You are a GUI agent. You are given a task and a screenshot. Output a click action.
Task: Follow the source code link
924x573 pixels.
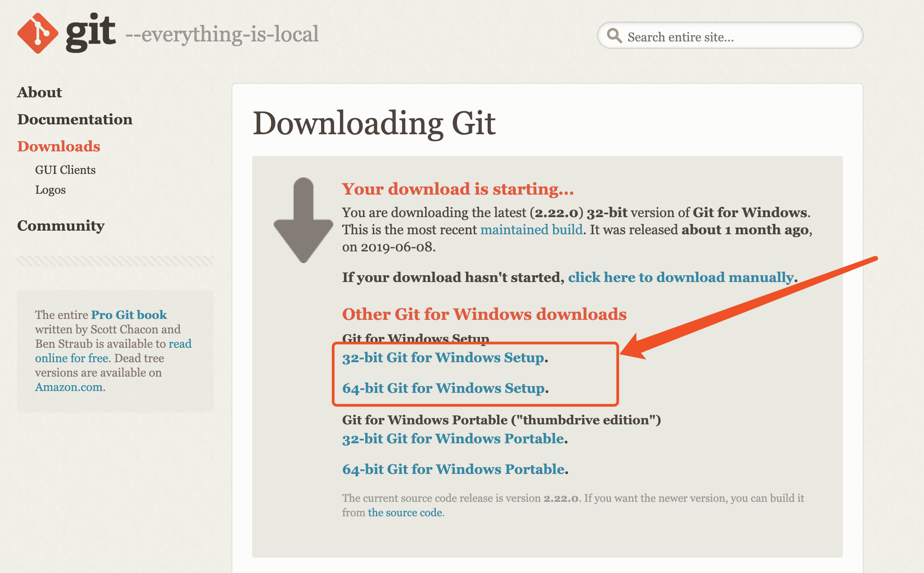click(x=405, y=513)
